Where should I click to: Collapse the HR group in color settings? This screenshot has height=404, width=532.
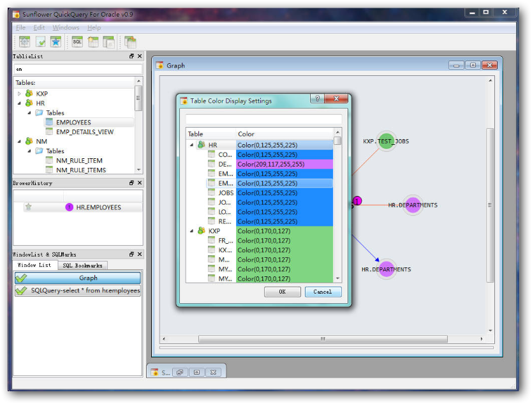click(x=192, y=145)
